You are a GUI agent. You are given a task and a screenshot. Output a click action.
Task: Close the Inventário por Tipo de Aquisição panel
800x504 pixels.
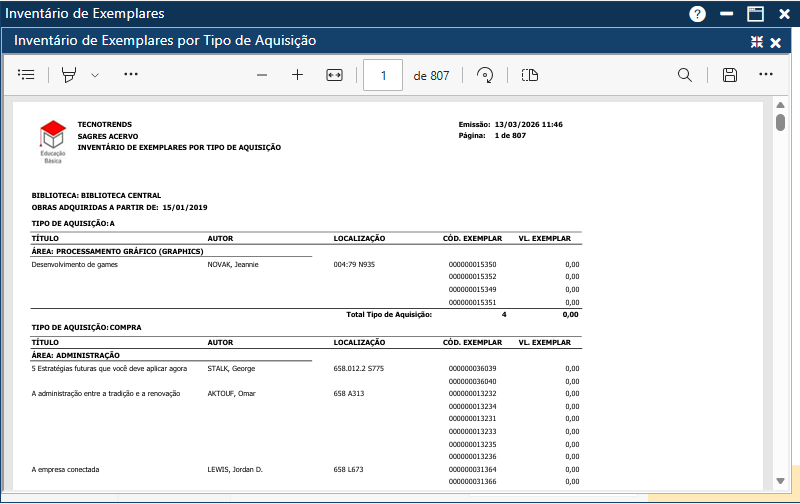tap(775, 42)
